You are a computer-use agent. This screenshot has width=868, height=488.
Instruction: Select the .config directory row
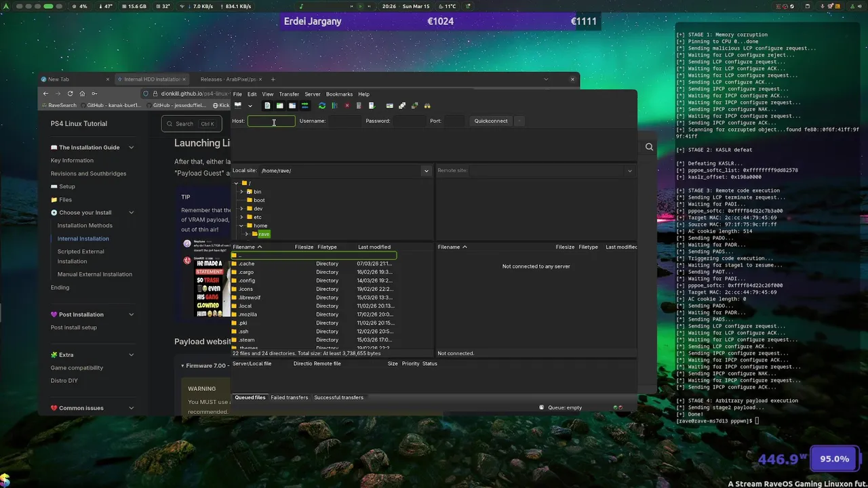pyautogui.click(x=314, y=281)
